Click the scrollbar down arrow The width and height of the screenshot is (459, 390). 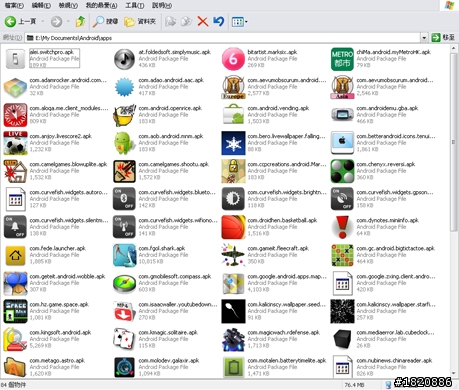click(x=453, y=373)
